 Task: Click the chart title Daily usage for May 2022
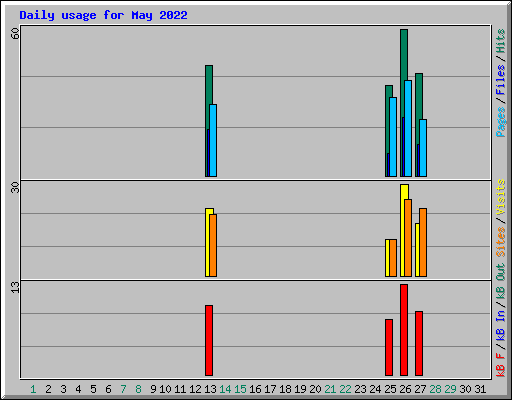pyautogui.click(x=103, y=15)
